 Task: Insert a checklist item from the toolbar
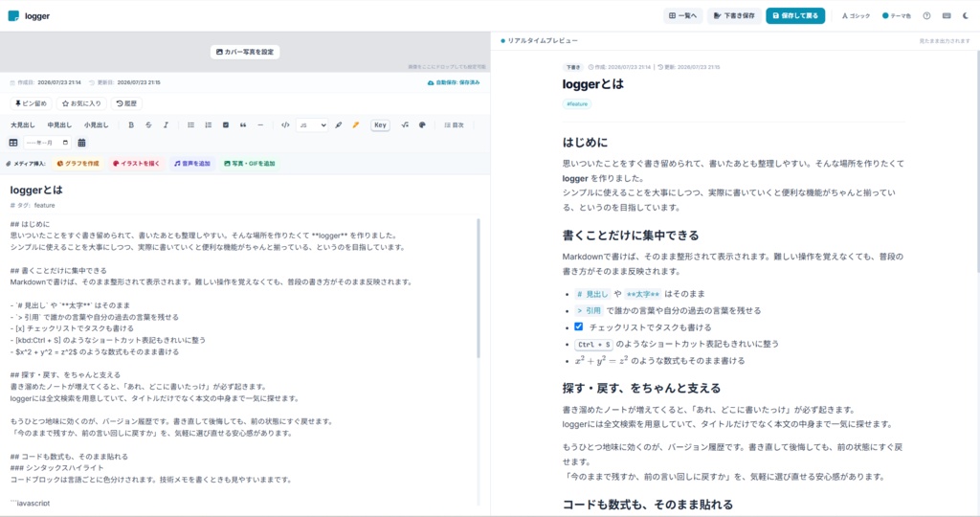[226, 125]
